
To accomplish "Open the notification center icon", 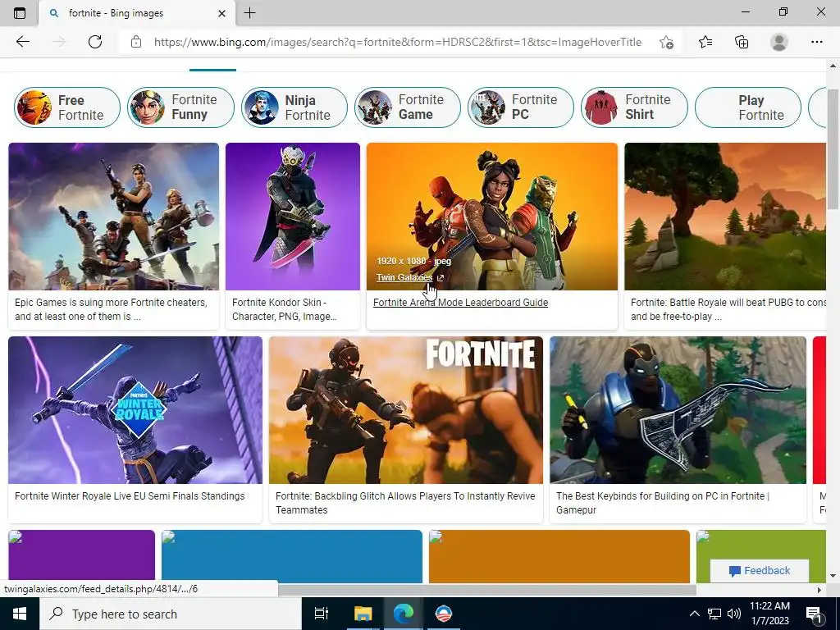I will pyautogui.click(x=815, y=614).
